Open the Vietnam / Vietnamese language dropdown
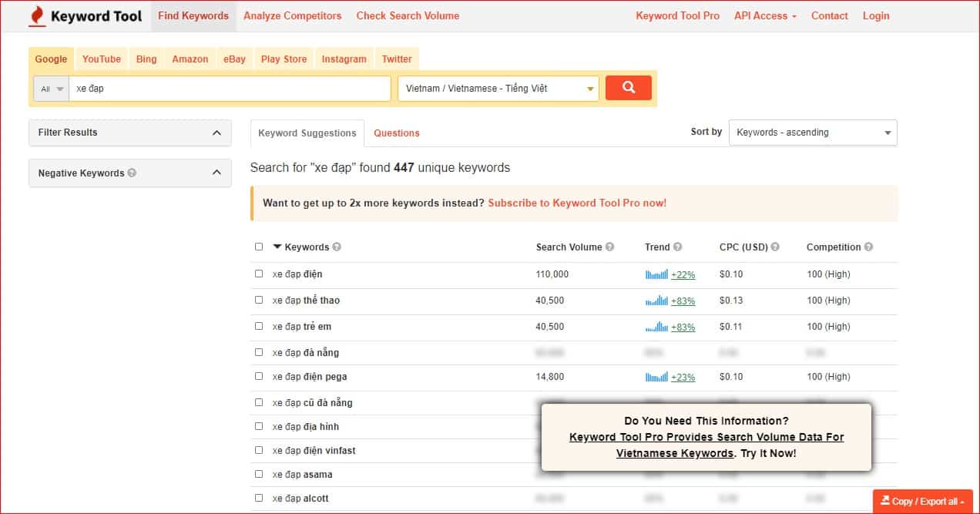This screenshot has width=980, height=514. coord(498,89)
